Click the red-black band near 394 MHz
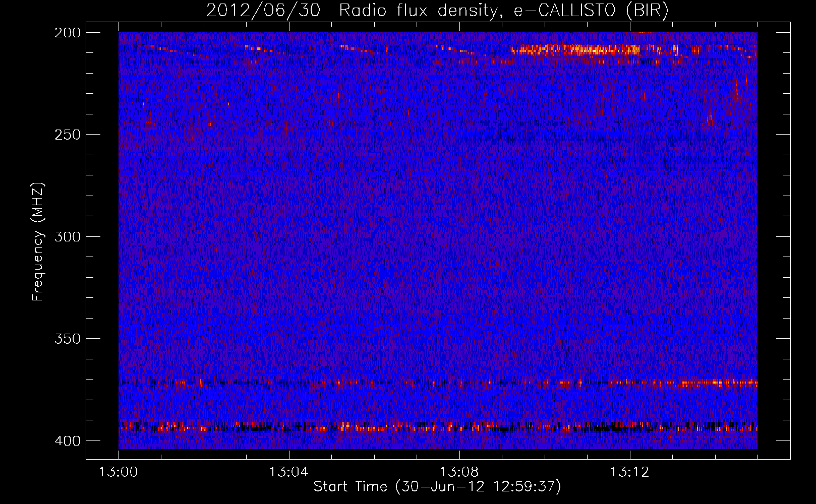This screenshot has height=504, width=816. pyautogui.click(x=438, y=427)
